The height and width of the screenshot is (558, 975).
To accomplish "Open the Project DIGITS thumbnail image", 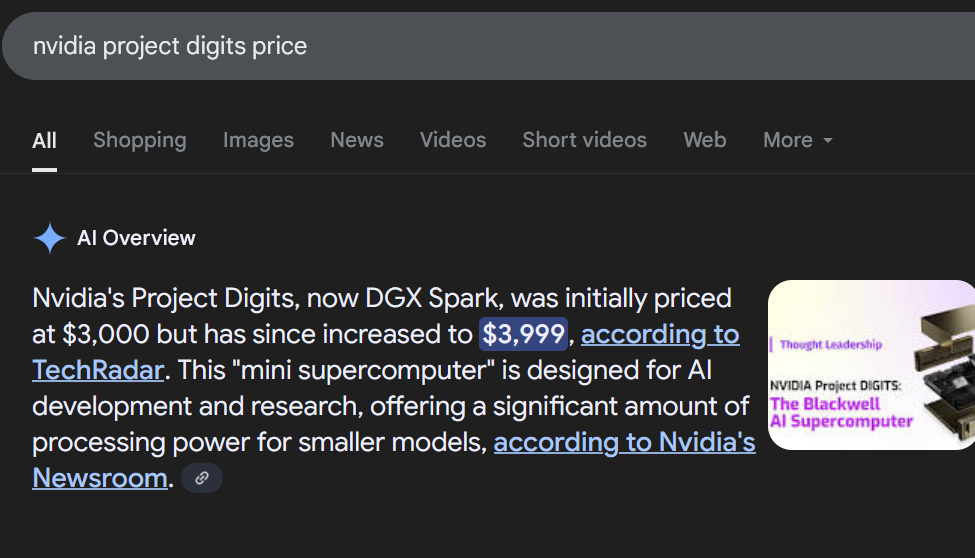I will click(871, 365).
